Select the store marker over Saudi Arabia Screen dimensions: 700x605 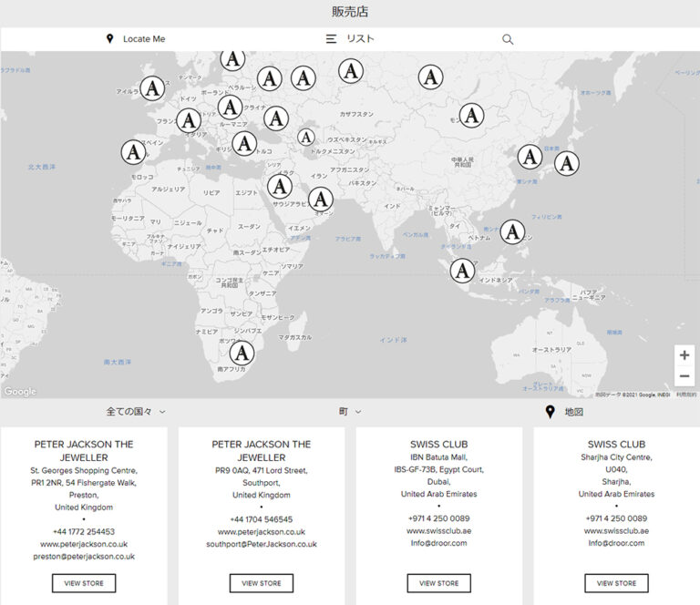[280, 186]
